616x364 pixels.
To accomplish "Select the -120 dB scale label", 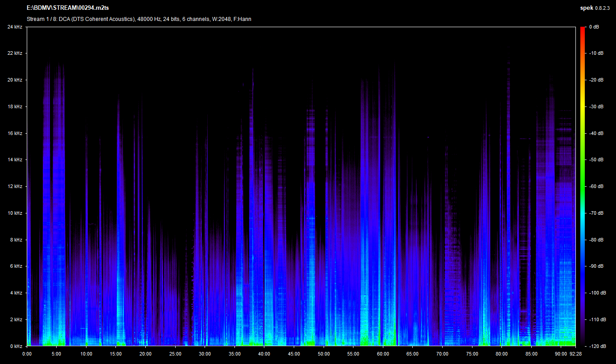I will coord(596,346).
